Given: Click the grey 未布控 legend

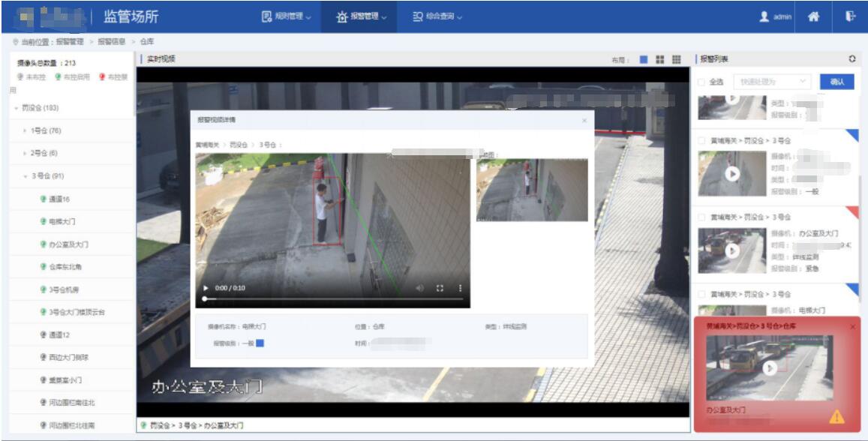Looking at the screenshot, I should pos(31,77).
